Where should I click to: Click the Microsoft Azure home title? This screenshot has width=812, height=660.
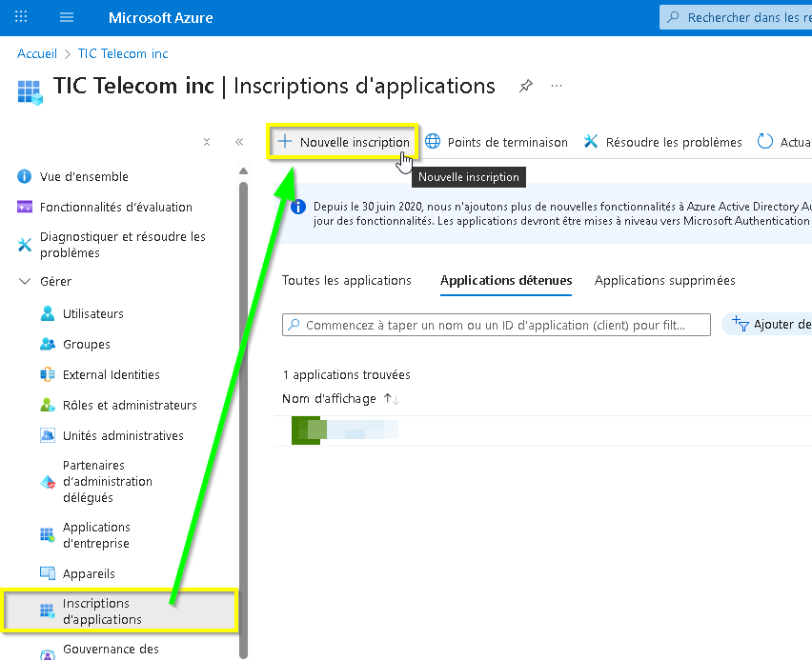(x=160, y=17)
